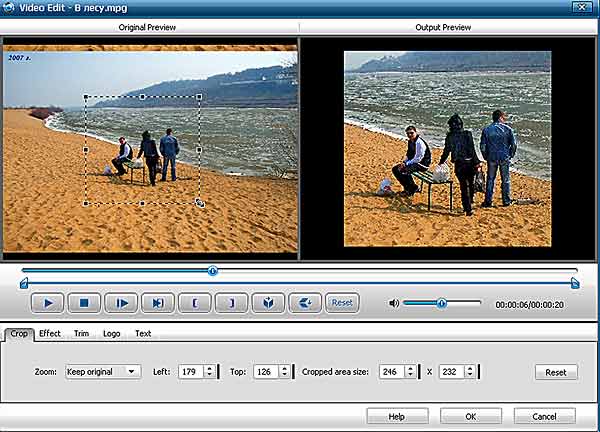Open the Zoom 'Keep original' dropdown
The height and width of the screenshot is (432, 600).
point(102,372)
